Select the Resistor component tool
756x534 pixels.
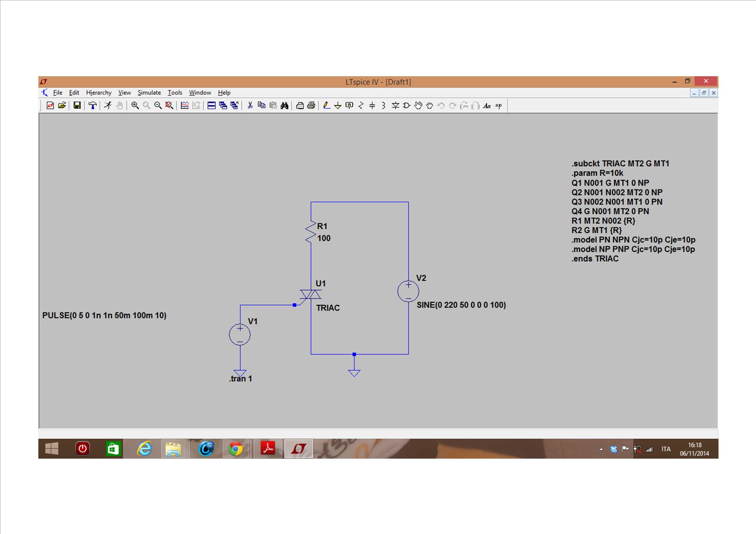point(361,106)
